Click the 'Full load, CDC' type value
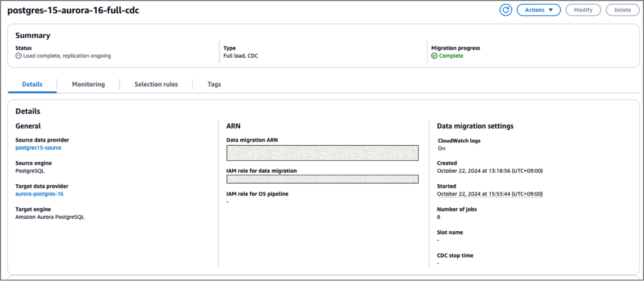Viewport: 644px width, 281px height. tap(241, 56)
